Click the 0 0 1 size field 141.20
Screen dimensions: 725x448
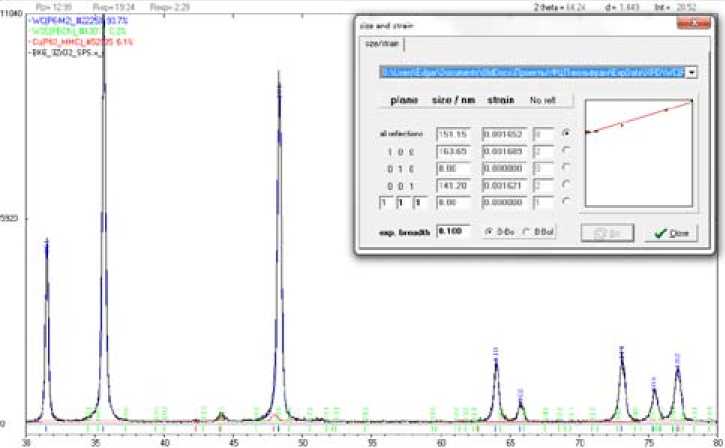tap(454, 185)
